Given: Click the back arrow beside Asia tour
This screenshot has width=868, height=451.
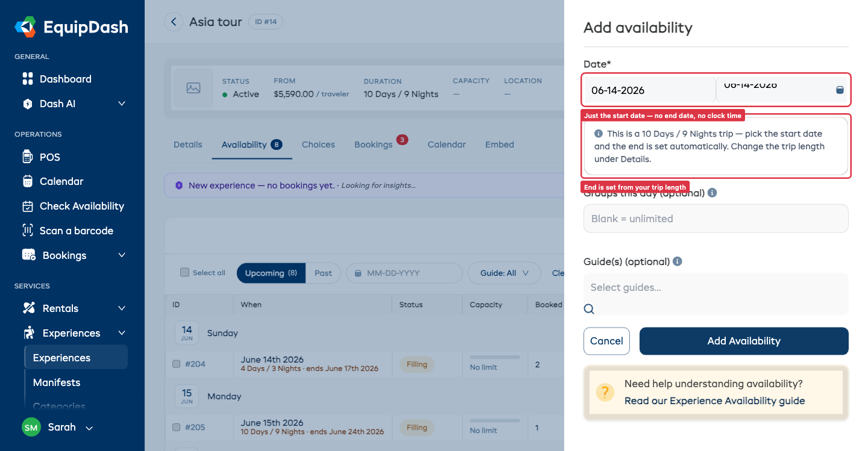Looking at the screenshot, I should [x=174, y=22].
